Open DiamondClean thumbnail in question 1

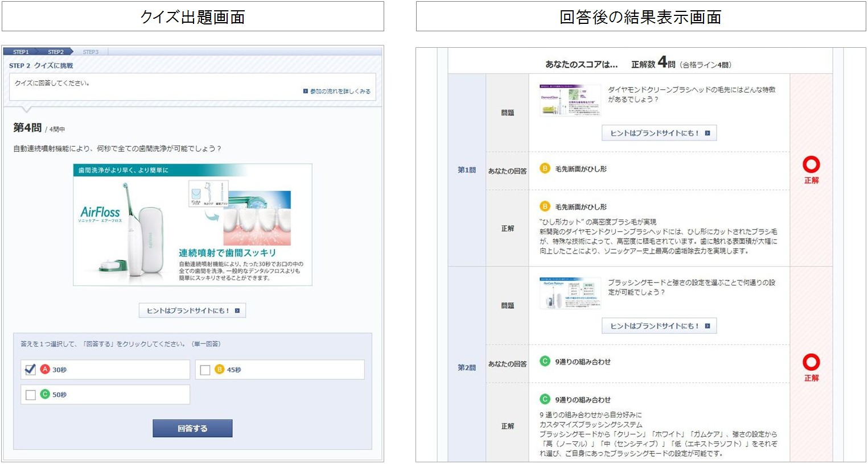[570, 100]
